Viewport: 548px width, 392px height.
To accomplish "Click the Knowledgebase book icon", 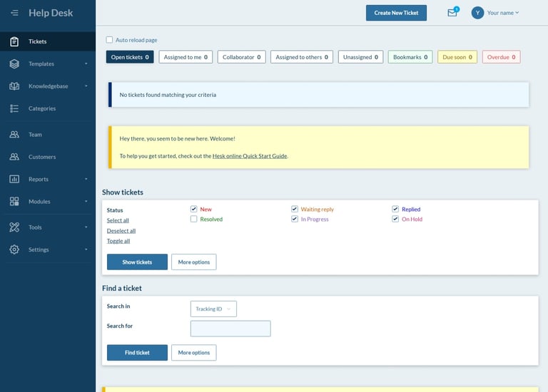I will [14, 86].
